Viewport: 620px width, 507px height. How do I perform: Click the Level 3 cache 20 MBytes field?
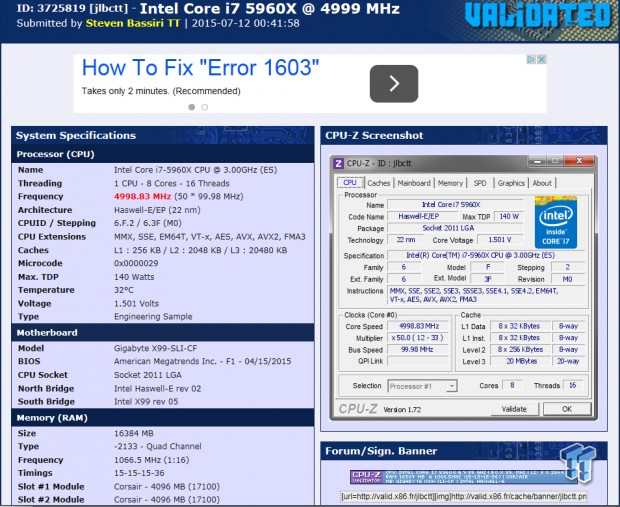click(521, 361)
